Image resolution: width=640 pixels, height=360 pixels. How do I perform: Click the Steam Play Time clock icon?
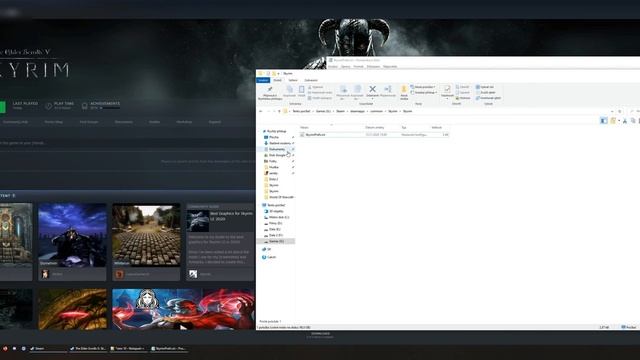click(x=49, y=106)
